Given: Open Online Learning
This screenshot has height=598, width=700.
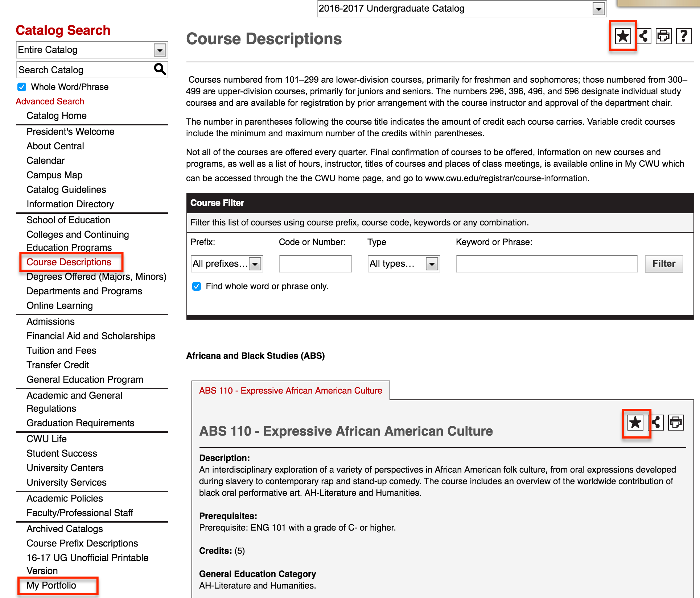Looking at the screenshot, I should tap(59, 306).
